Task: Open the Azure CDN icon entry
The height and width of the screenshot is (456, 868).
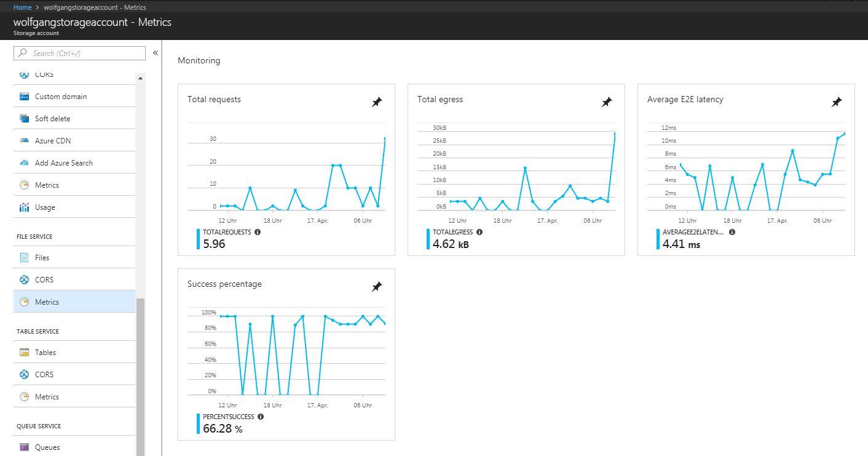Action: click(25, 141)
